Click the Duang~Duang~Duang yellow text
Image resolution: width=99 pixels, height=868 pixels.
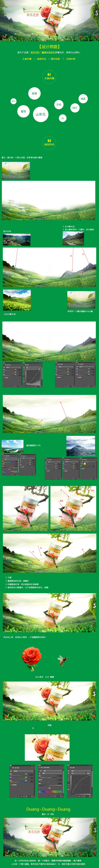pyautogui.click(x=48, y=809)
